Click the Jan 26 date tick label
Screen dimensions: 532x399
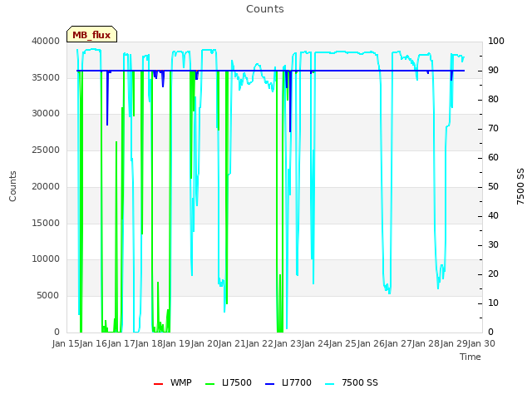click(371, 343)
